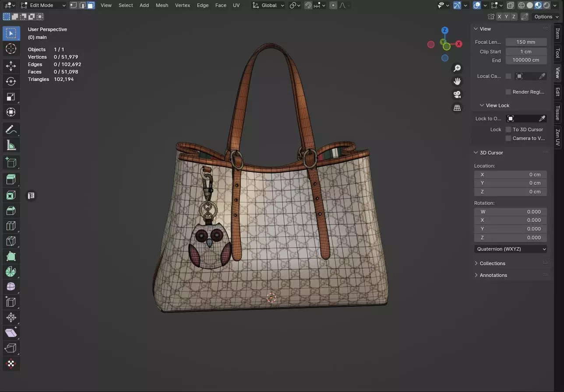This screenshot has height=392, width=564.
Task: Open the UV menu
Action: (236, 5)
